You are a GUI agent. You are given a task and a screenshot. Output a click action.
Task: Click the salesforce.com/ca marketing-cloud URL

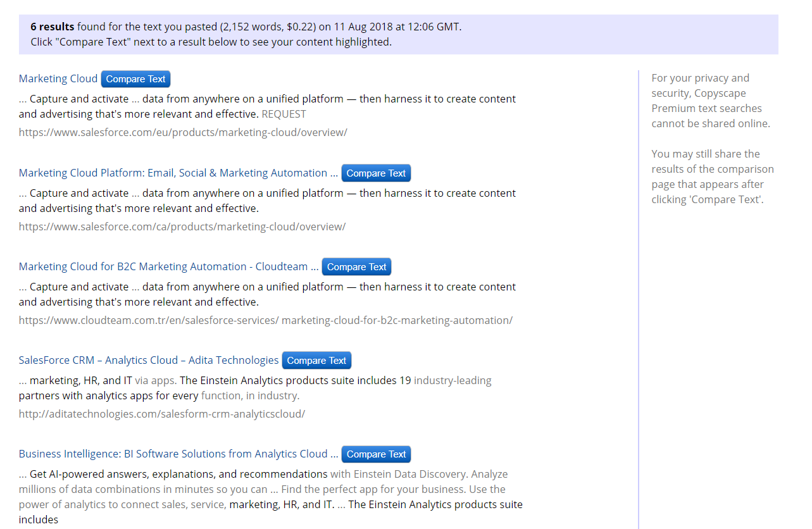(x=182, y=227)
